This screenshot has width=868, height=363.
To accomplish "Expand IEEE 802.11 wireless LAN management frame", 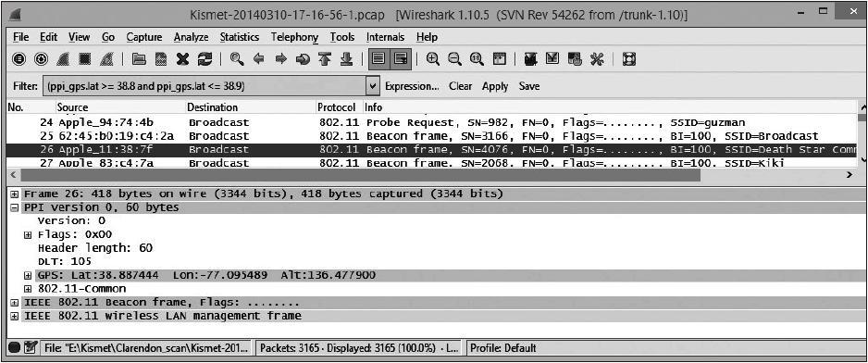I will (14, 316).
